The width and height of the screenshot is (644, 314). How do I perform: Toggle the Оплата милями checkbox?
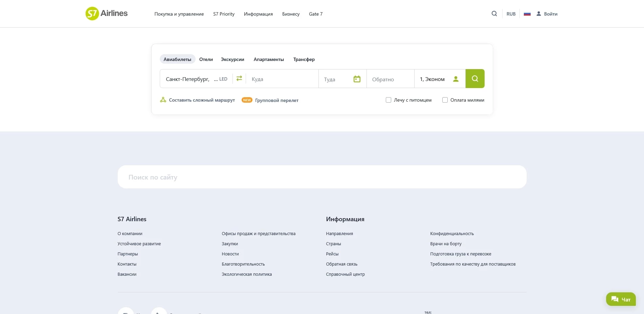[x=445, y=100]
